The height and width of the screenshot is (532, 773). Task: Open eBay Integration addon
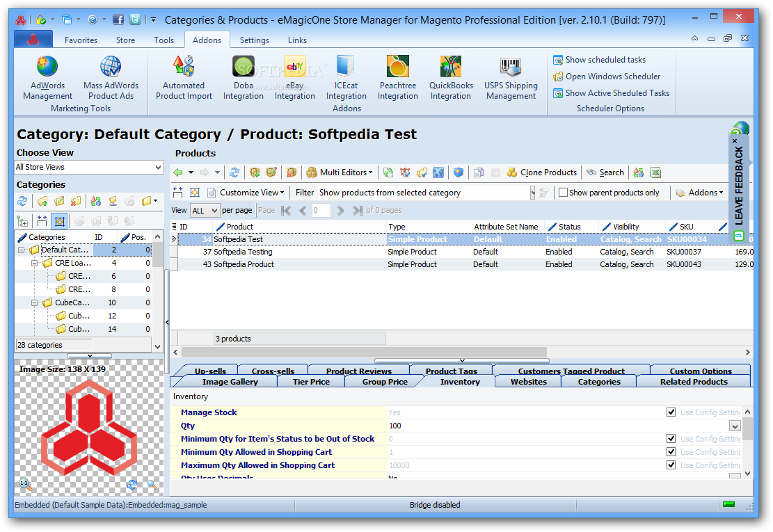pos(295,78)
